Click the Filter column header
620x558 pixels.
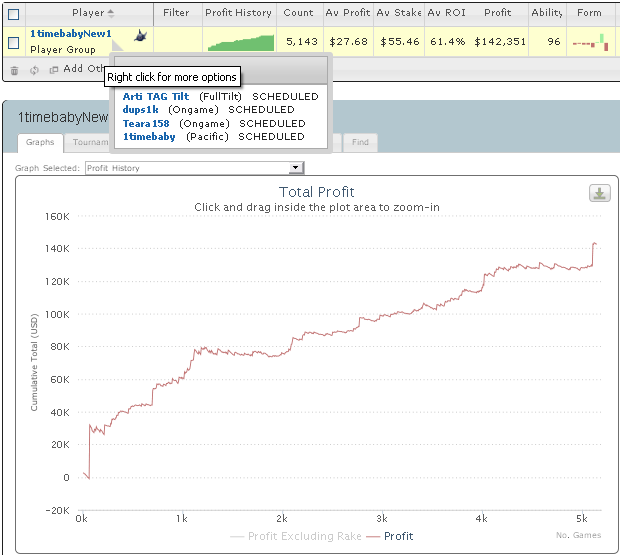pyautogui.click(x=176, y=13)
